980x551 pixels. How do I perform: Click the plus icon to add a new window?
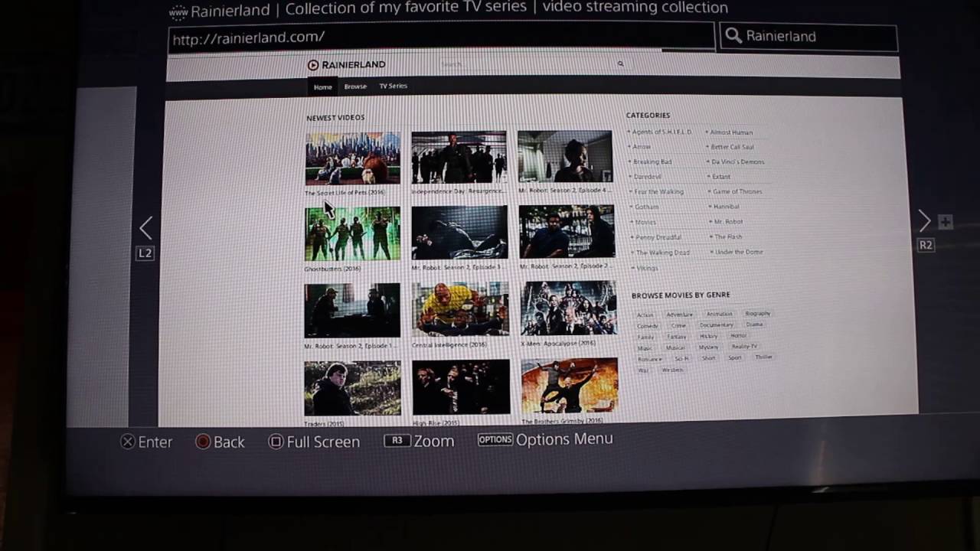(x=946, y=222)
